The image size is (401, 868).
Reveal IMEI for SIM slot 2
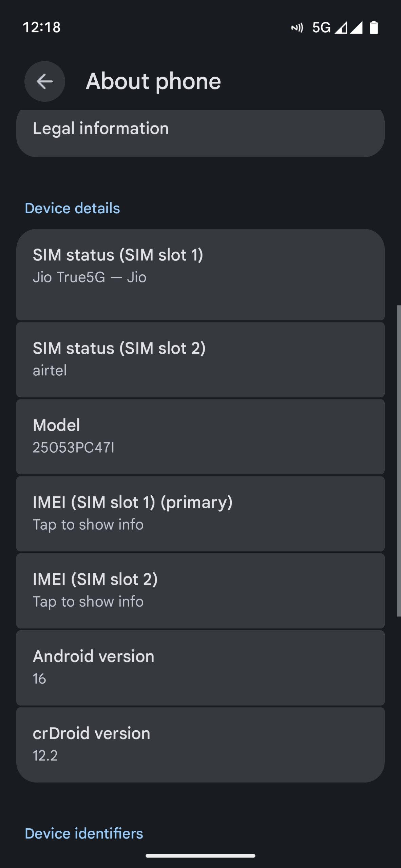(x=200, y=591)
